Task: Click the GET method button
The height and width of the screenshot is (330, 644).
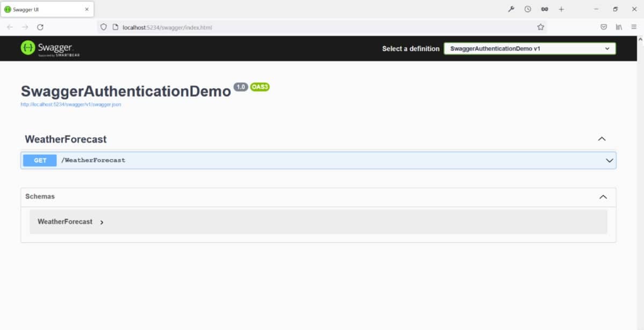Action: click(40, 160)
